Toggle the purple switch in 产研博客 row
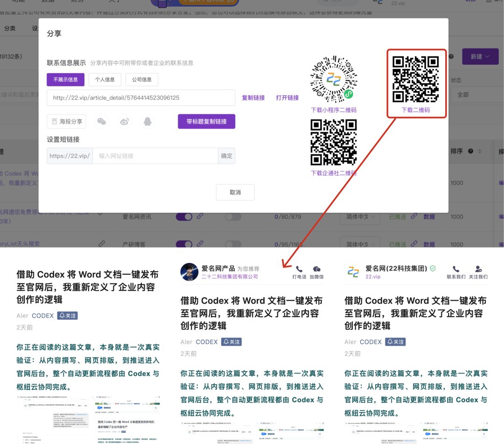This screenshot has height=444, width=504. (x=184, y=244)
